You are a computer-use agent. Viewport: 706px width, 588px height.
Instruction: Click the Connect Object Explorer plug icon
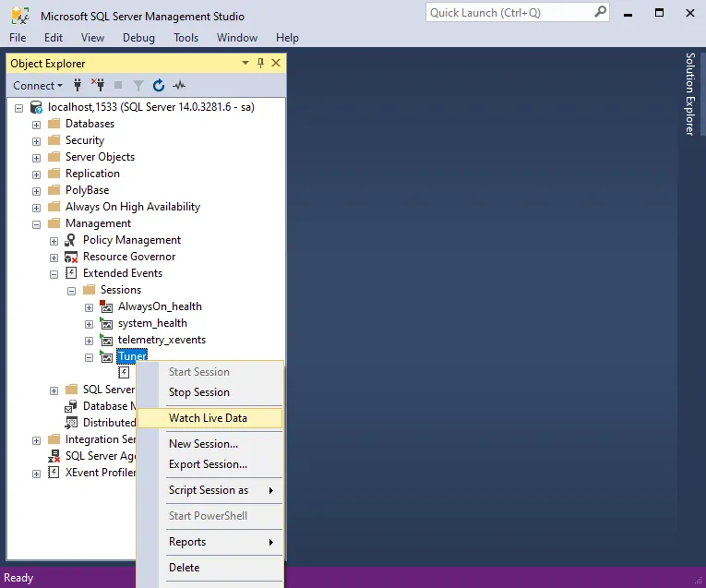click(78, 85)
